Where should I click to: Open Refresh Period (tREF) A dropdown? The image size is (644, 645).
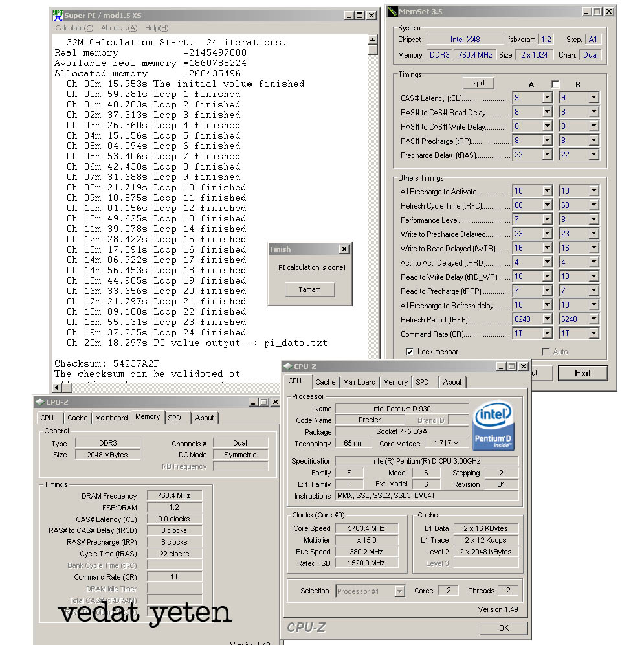[547, 319]
